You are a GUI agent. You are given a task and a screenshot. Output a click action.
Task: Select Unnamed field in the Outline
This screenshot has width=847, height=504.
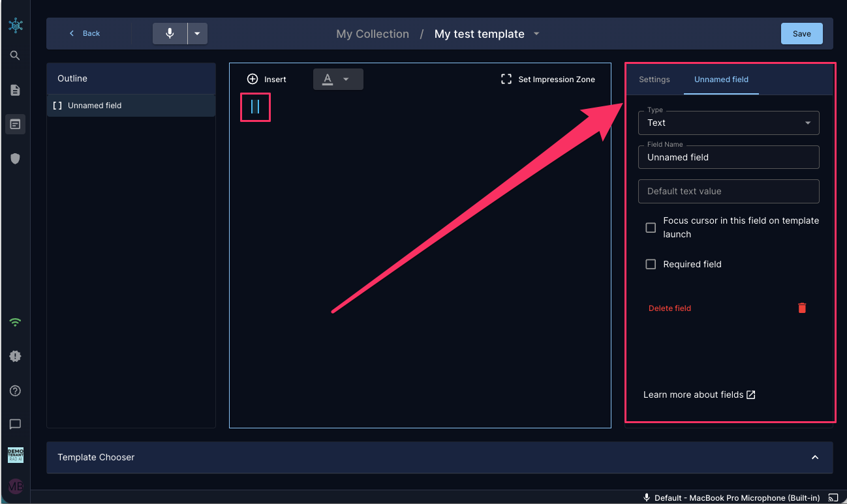(131, 106)
